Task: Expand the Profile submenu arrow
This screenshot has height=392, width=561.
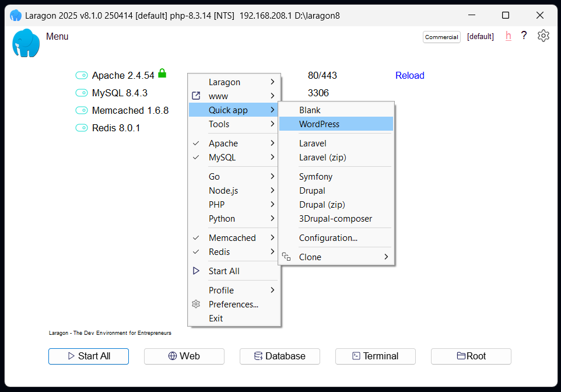Action: tap(272, 290)
